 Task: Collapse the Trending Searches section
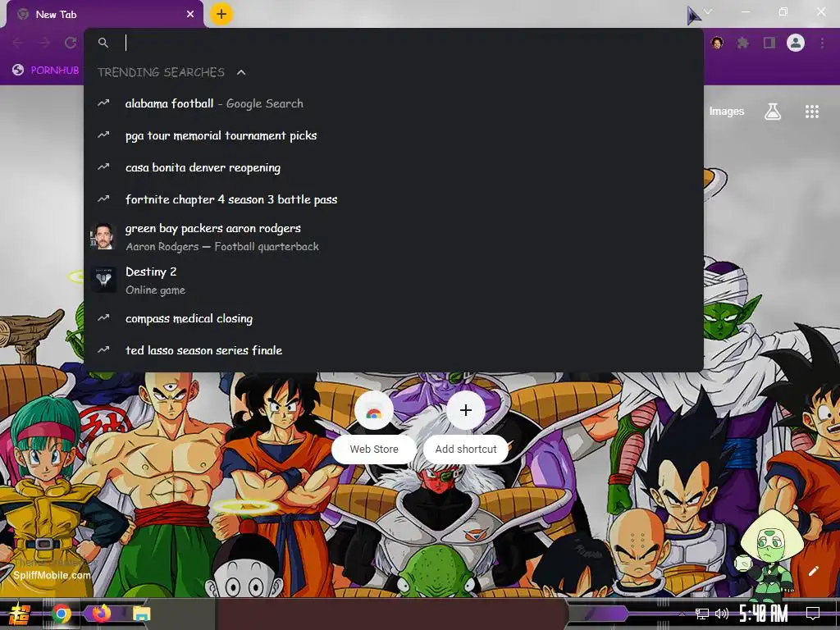tap(241, 72)
